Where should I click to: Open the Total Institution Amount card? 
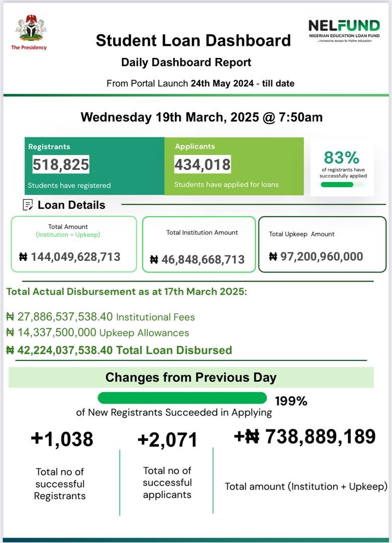(199, 244)
